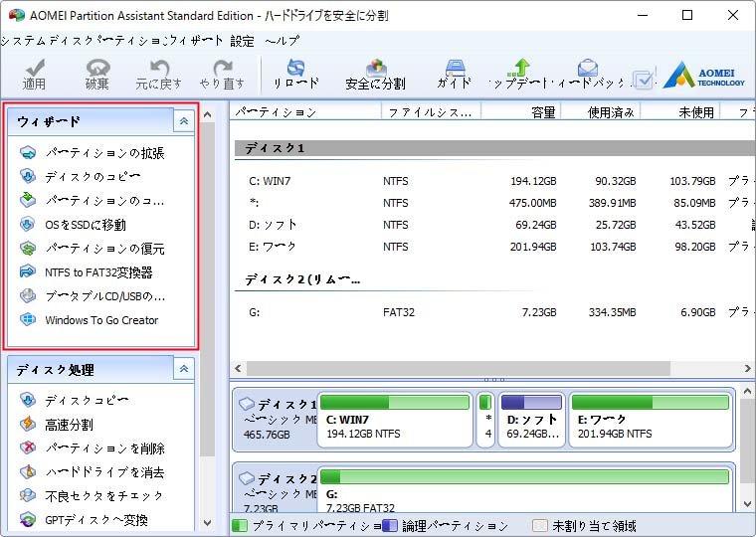Select the small * partition block in disk map

pos(485,420)
